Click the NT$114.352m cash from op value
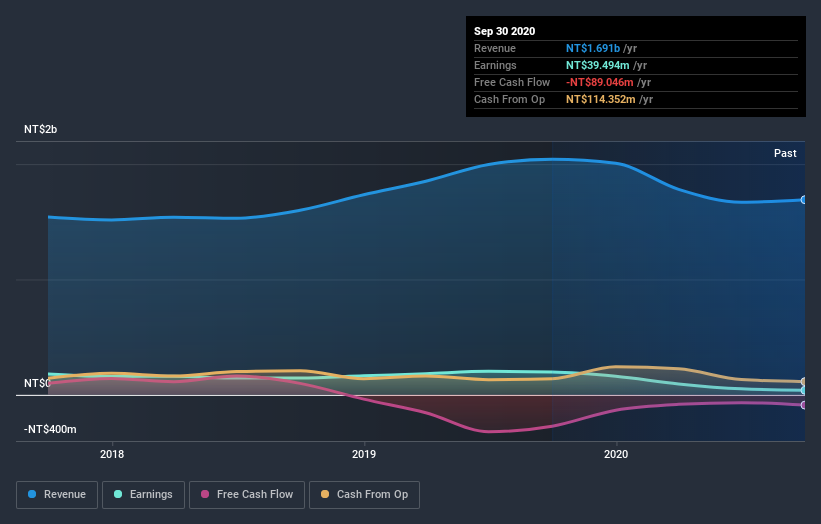This screenshot has width=821, height=524. [601, 99]
